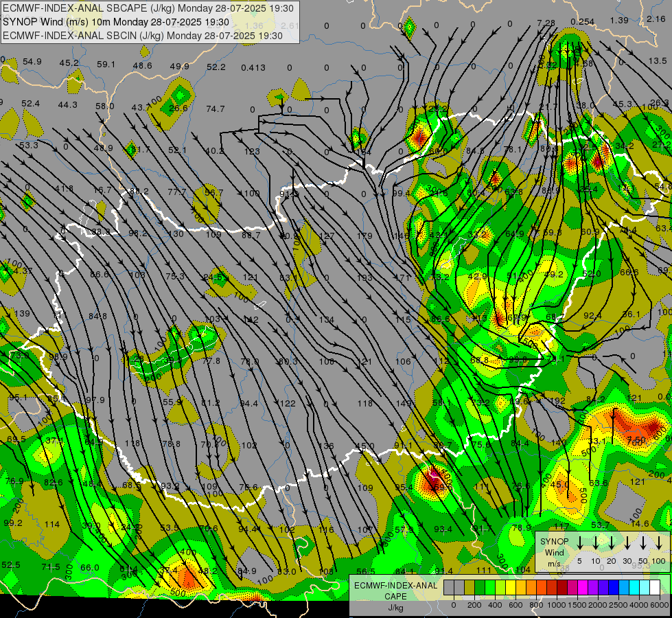The height and width of the screenshot is (618, 672).
Task: Click the '139' value at left edge
Action: click(x=22, y=314)
